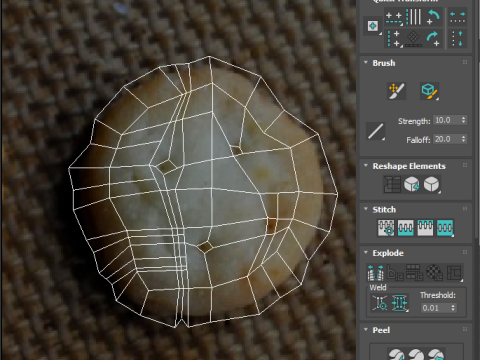Click the "Weld" group label

pos(378,287)
